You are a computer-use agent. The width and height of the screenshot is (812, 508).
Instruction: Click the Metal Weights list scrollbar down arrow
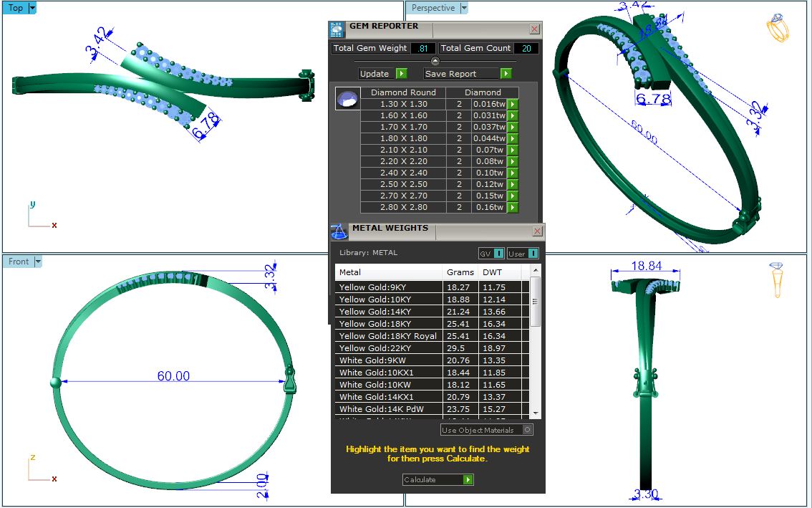point(536,413)
